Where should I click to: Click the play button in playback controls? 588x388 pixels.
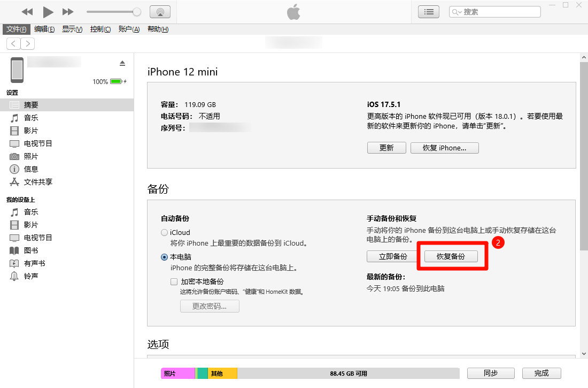tap(48, 12)
